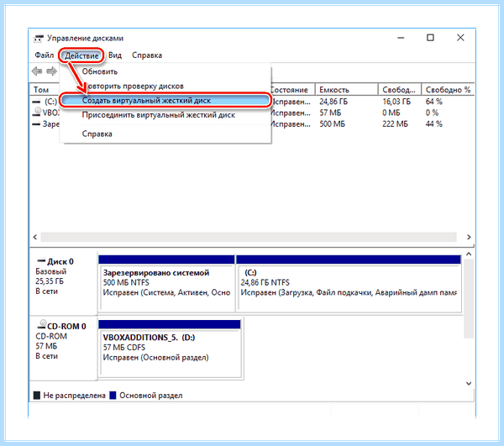Click the forward arrow toolbar icon
This screenshot has width=504, height=446.
51,71
